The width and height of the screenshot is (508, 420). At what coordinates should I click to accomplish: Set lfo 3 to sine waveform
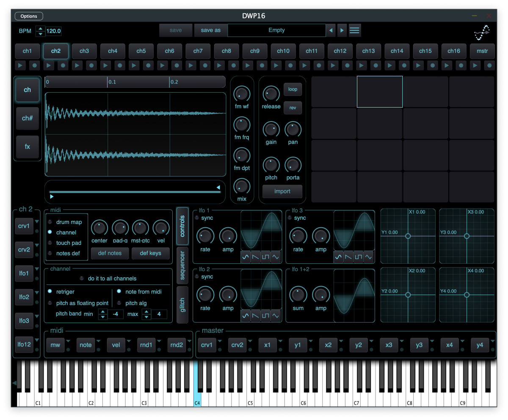pos(339,257)
